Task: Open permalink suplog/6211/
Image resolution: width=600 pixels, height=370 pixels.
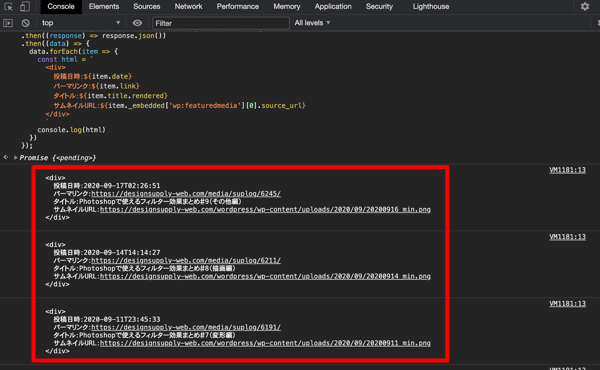Action: click(186, 261)
